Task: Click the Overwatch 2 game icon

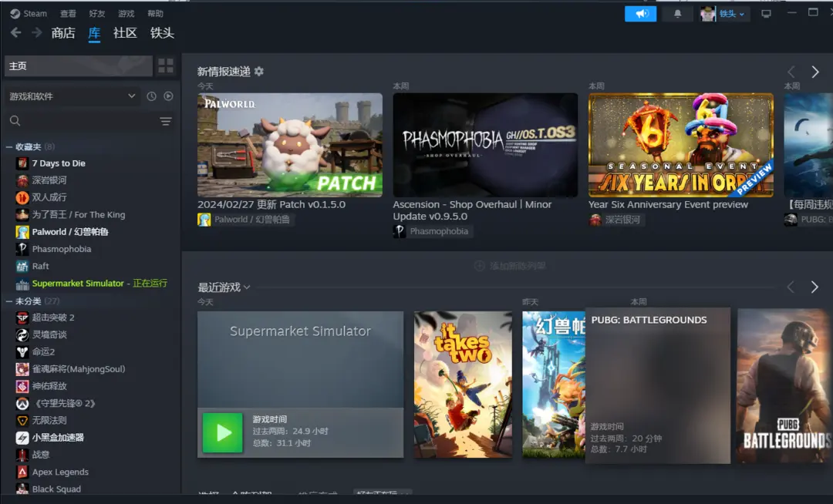Action: click(x=22, y=403)
